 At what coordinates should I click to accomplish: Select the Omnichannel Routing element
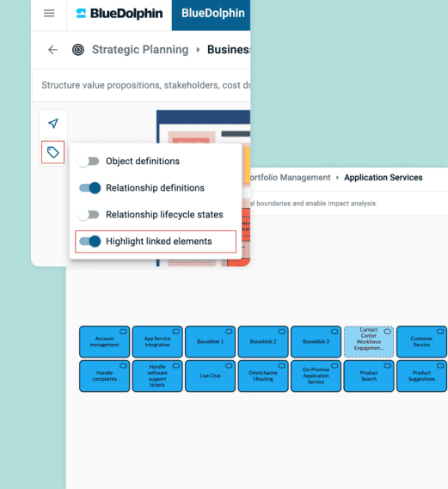263,376
